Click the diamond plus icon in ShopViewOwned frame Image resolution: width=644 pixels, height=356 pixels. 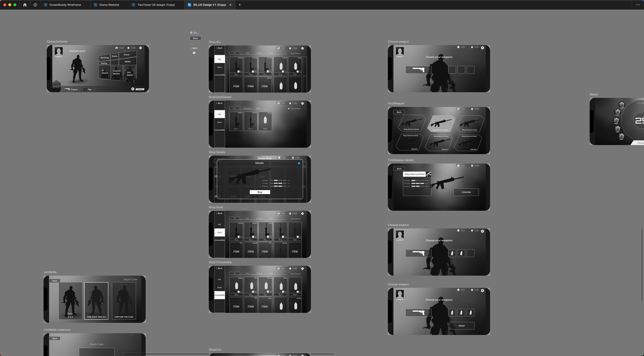[303, 103]
